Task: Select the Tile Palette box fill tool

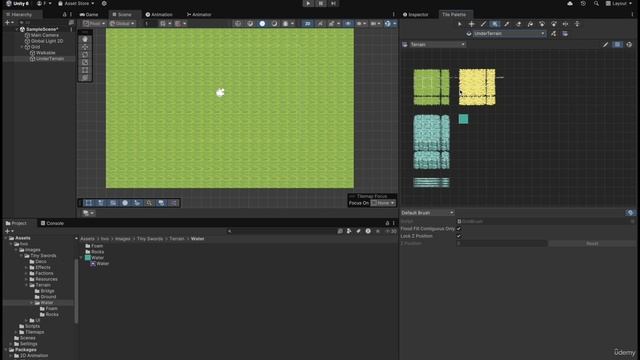Action: (495, 24)
